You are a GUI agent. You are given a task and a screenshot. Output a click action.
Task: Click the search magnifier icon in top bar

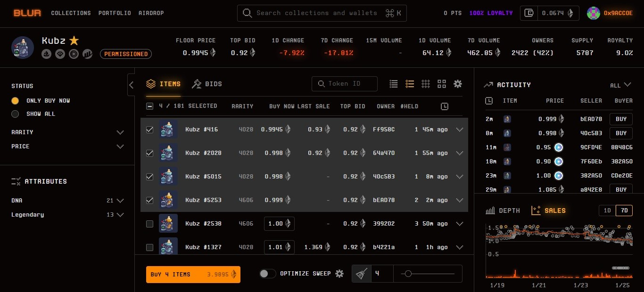pos(247,13)
